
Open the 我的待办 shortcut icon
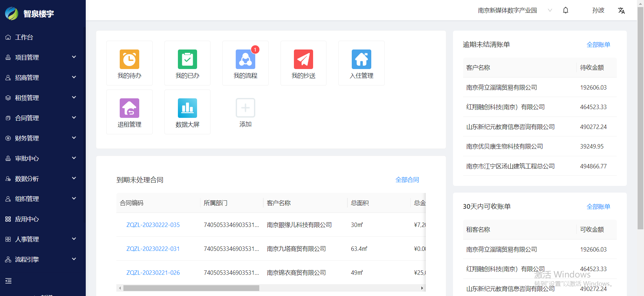click(129, 59)
